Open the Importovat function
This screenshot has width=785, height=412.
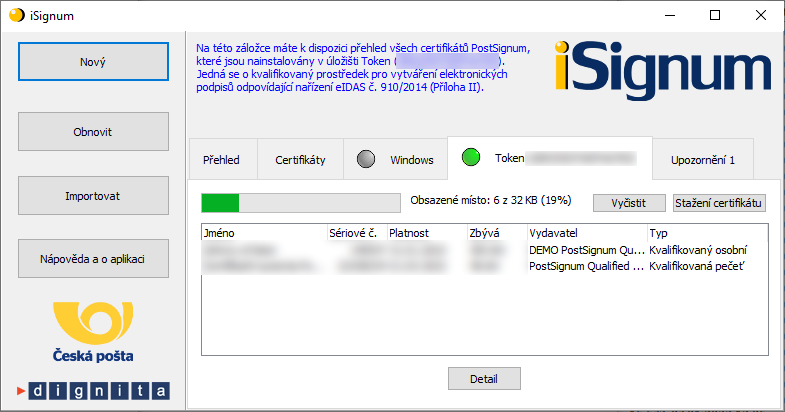[x=93, y=196]
